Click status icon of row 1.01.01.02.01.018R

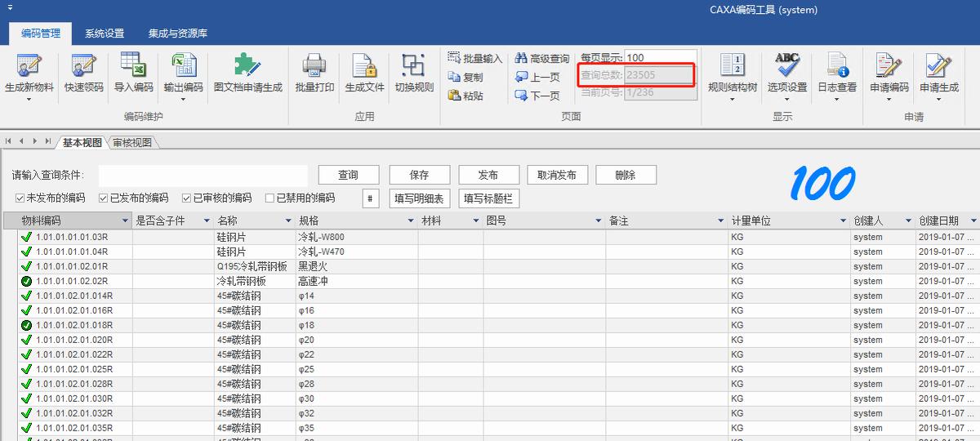pos(26,325)
